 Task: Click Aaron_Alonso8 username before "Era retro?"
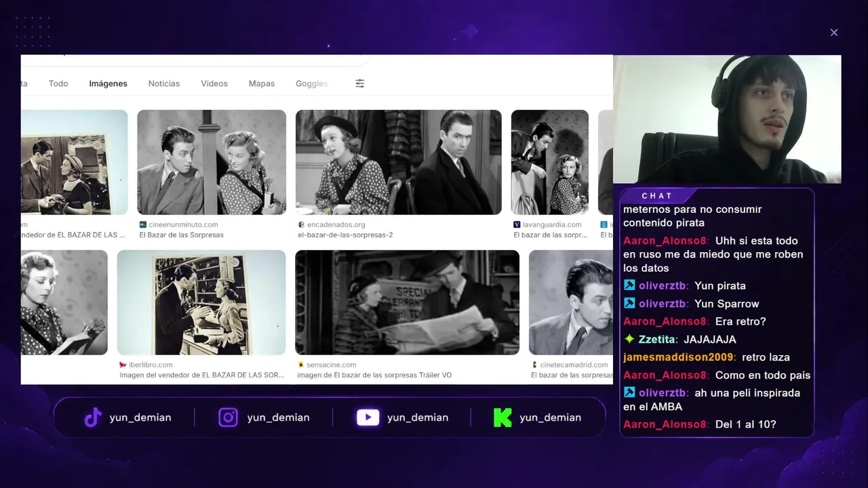tap(667, 321)
